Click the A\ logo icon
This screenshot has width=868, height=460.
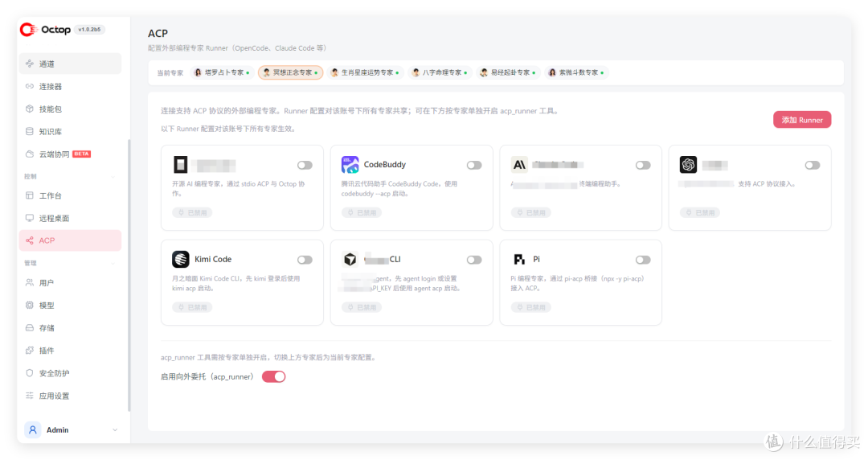(518, 165)
